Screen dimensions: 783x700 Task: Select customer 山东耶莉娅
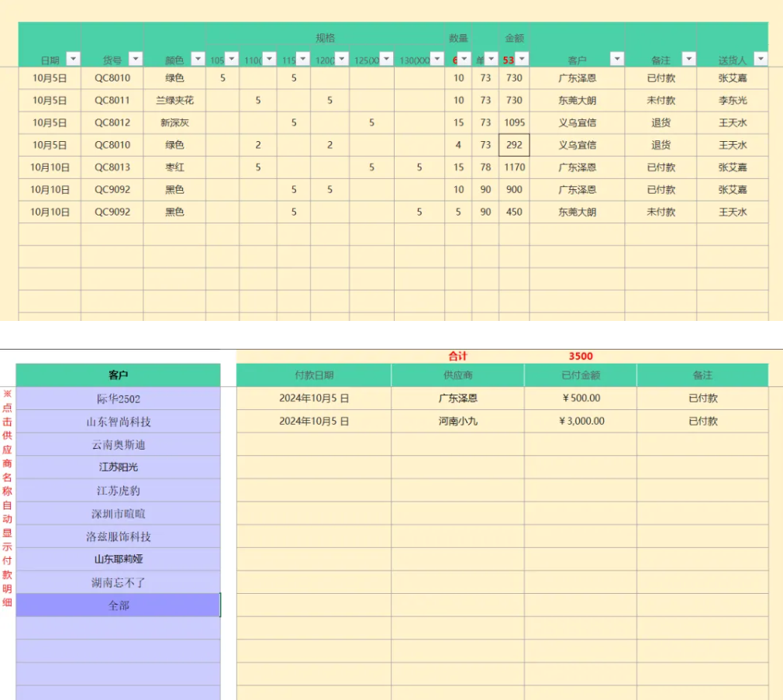(119, 559)
